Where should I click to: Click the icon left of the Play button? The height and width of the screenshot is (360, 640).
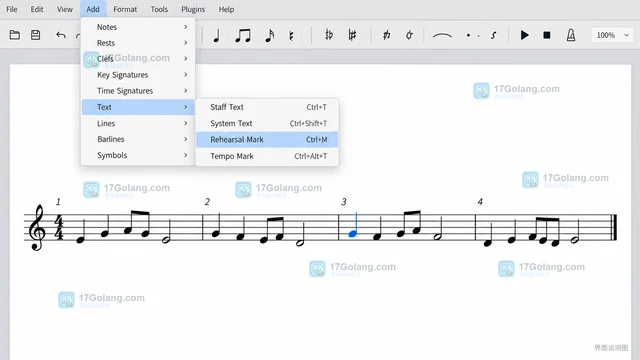493,36
